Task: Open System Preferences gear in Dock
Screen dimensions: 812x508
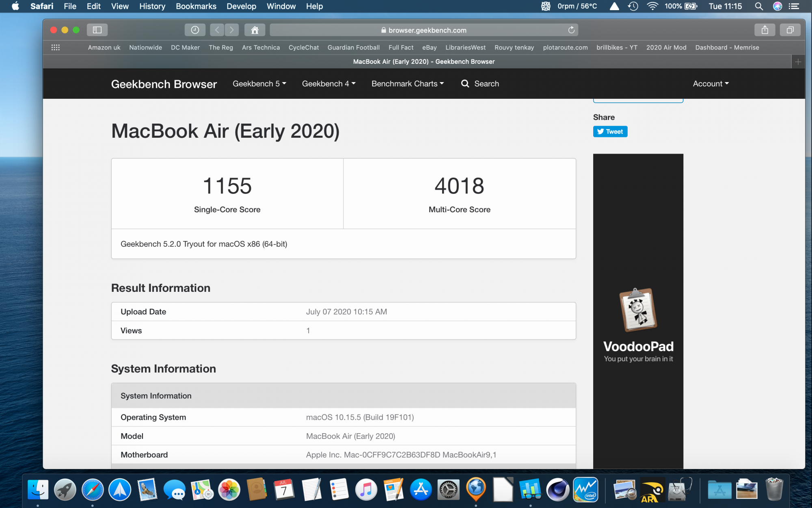Action: [448, 489]
